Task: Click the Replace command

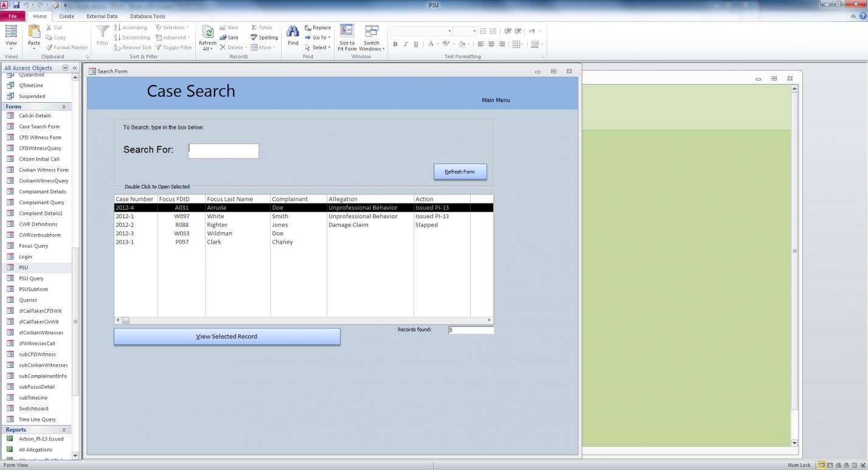Action: (318, 27)
